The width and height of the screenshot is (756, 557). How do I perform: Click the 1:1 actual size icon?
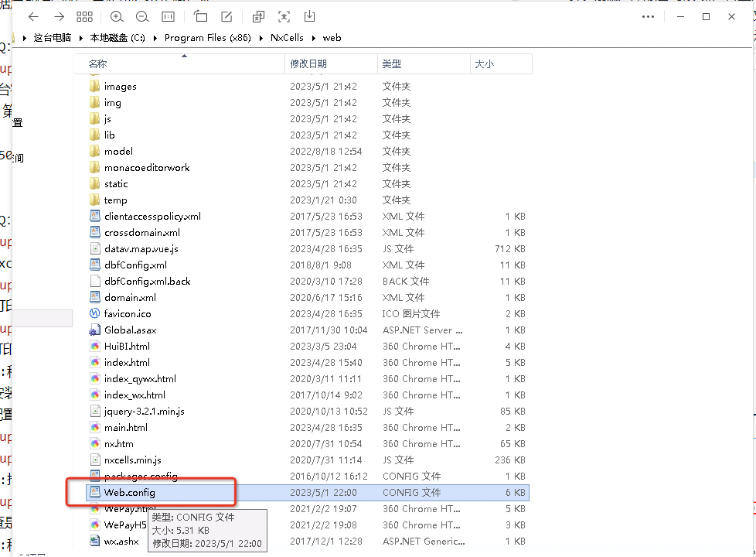tap(168, 16)
